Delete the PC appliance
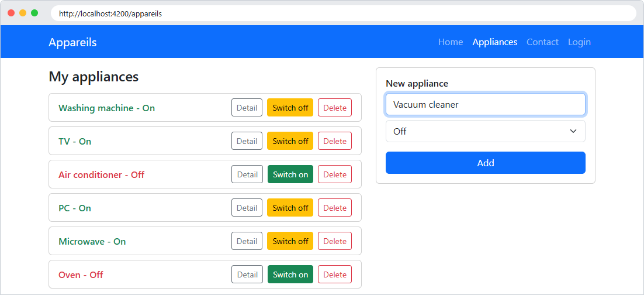644x295 pixels. [335, 208]
